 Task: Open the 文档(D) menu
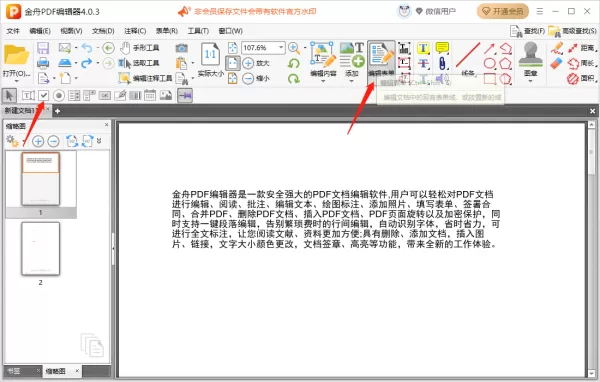click(x=103, y=31)
